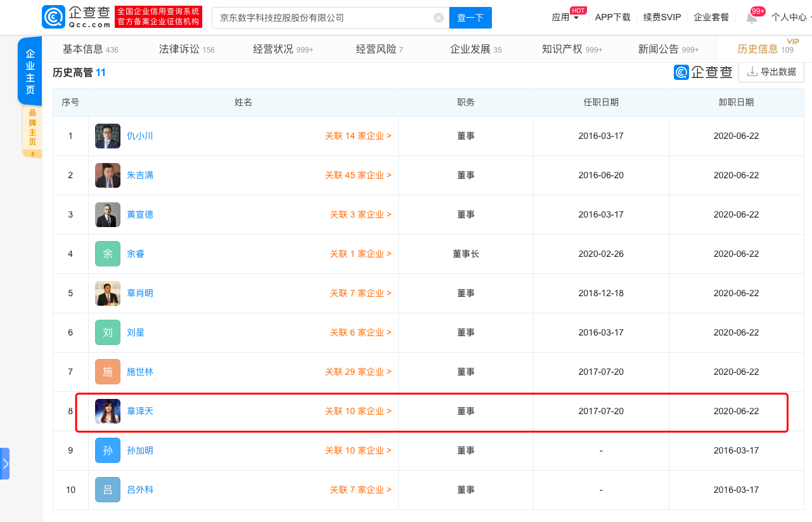Viewport: 812px width, 522px height.
Task: Click date 2018-12-18 cell
Action: [601, 293]
